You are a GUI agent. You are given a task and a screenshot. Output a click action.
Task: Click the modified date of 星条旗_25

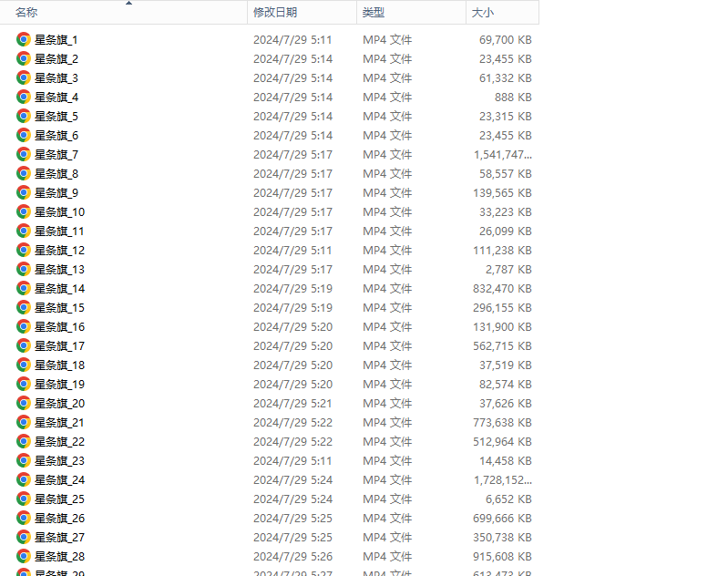(292, 499)
